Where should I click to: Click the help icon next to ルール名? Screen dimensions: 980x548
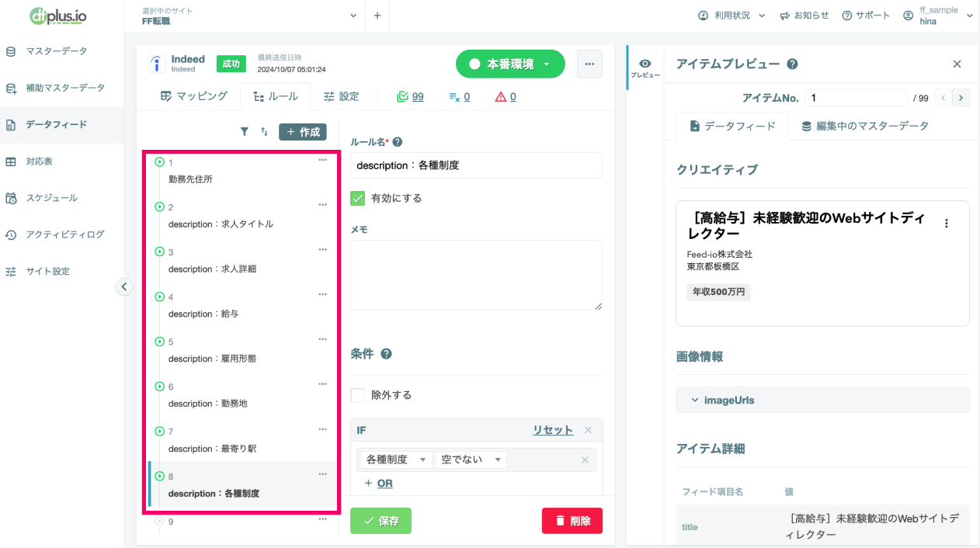point(398,142)
